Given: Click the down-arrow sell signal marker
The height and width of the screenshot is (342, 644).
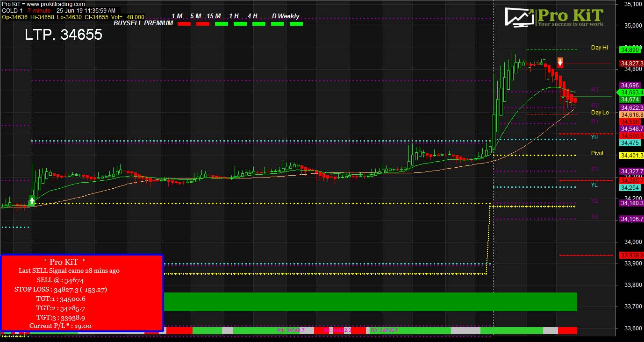Looking at the screenshot, I should tap(560, 62).
